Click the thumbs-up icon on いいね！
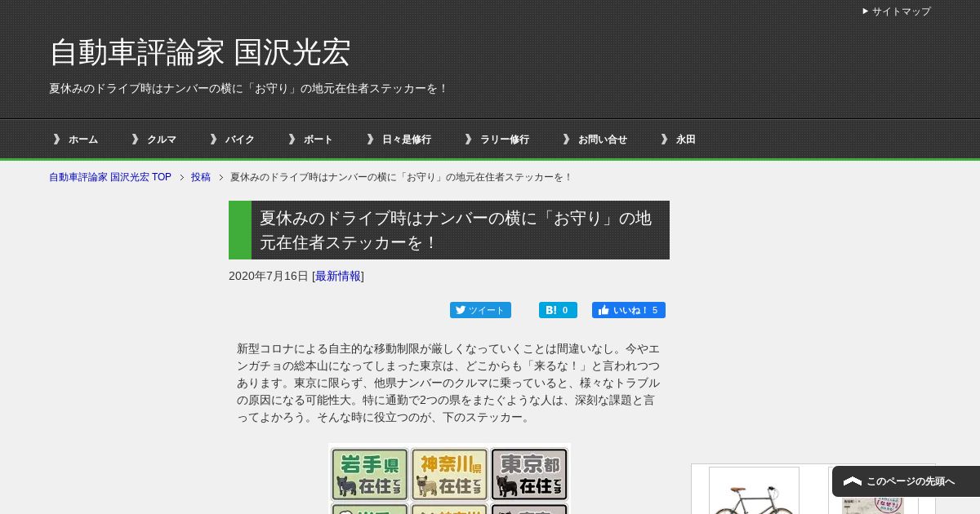The image size is (980, 514). click(604, 310)
